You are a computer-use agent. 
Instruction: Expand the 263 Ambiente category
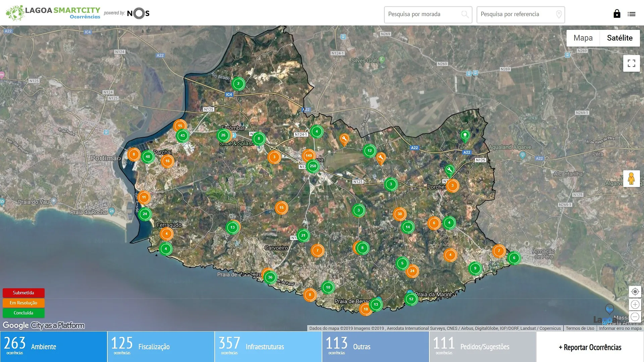pos(54,347)
